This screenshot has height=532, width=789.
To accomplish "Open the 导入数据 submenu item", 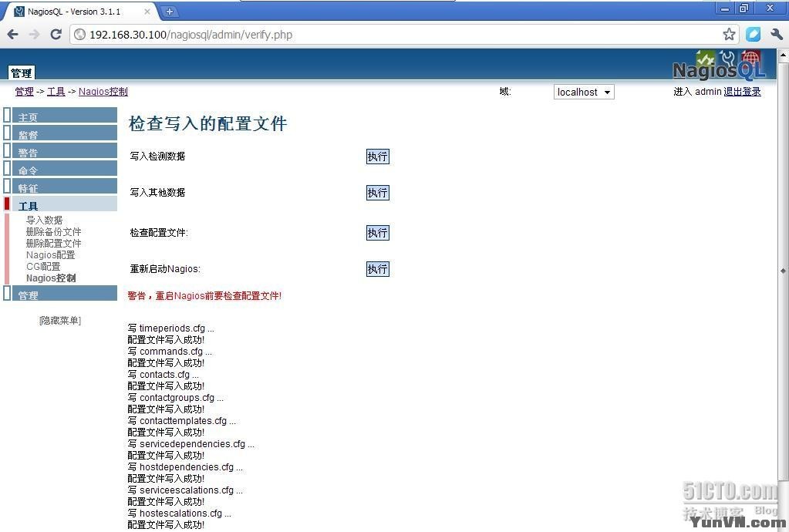I will pos(44,221).
